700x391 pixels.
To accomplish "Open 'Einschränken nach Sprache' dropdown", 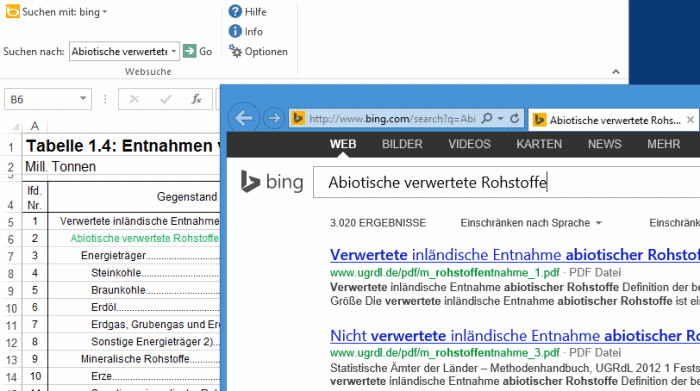I will [x=531, y=223].
